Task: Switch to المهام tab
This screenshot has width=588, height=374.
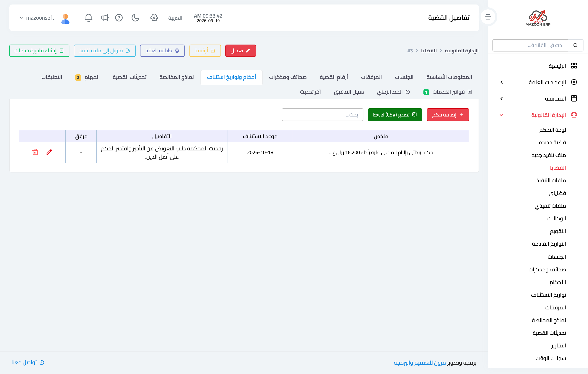Action: (x=87, y=77)
